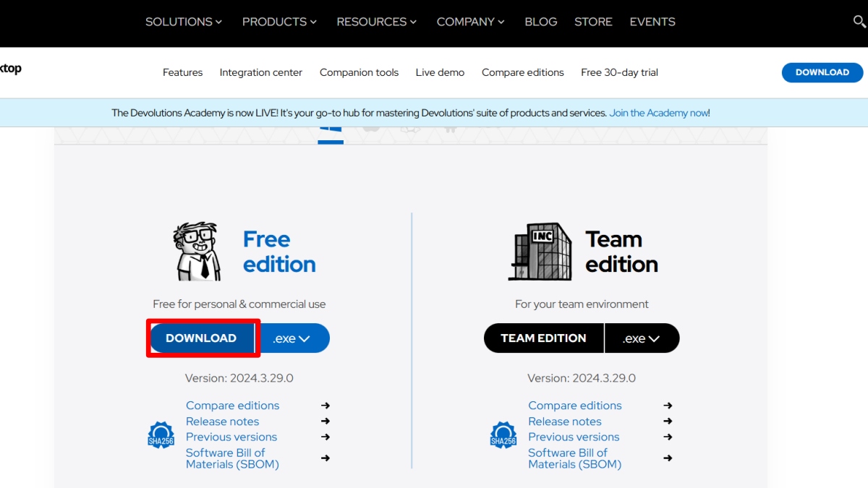Click the Devolutions Academy is now LIVE announcement text

pos(359,113)
